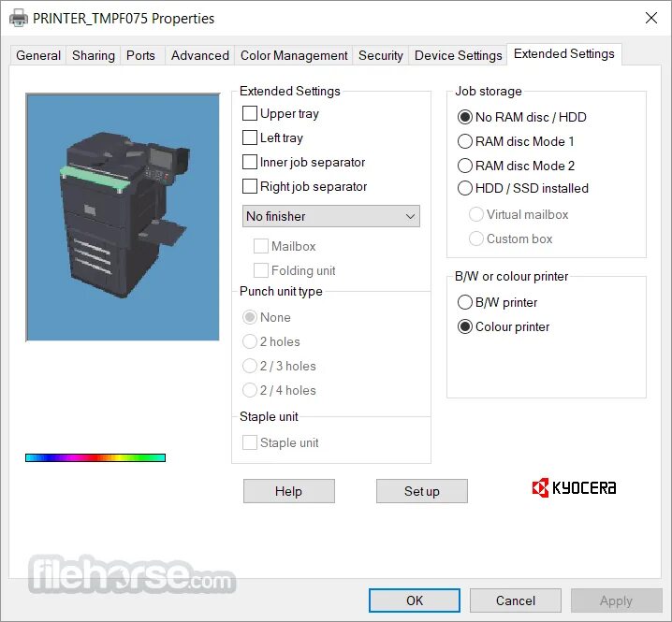Expand the No finisher dropdown
Viewport: 672px width, 622px height.
(331, 216)
